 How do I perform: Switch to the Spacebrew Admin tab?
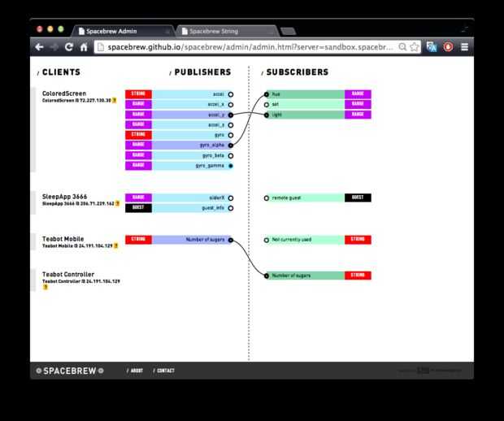123,31
